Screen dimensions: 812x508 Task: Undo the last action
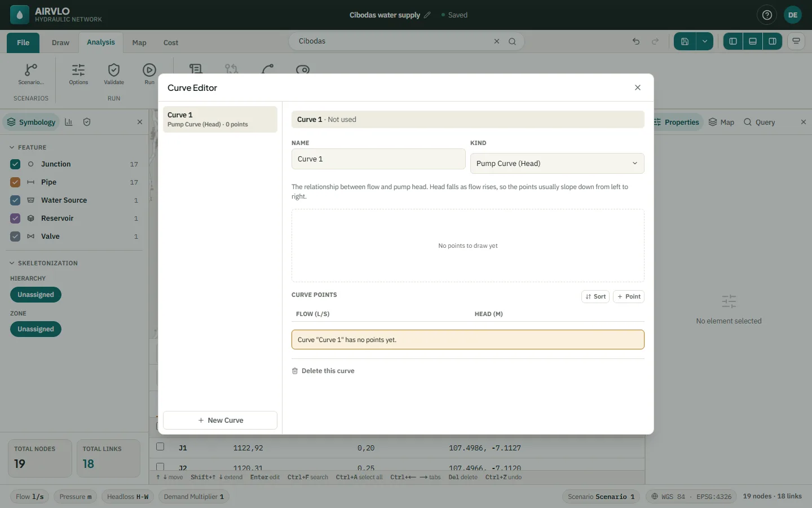(636, 41)
